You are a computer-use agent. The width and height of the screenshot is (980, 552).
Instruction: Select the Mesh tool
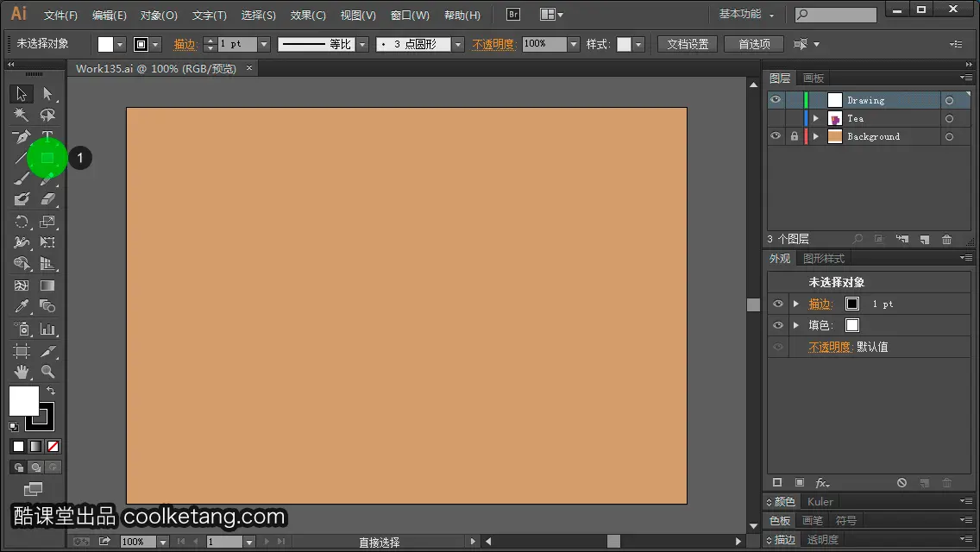[x=22, y=285]
